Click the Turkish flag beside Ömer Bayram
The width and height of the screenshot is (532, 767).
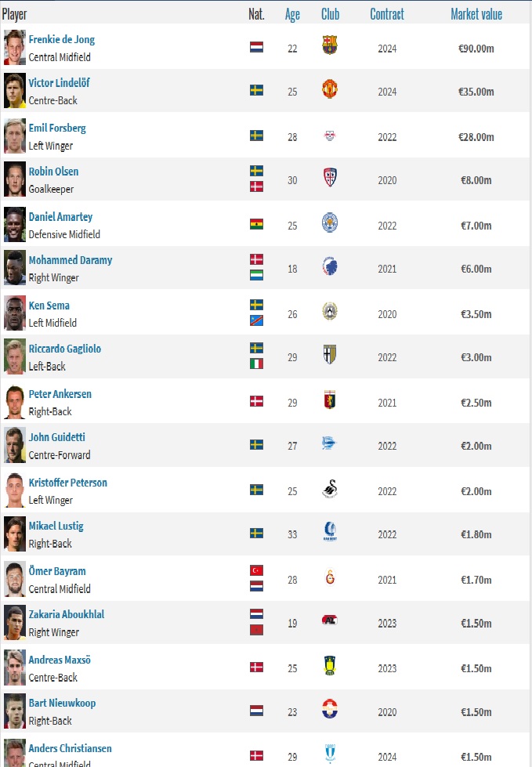(x=256, y=570)
